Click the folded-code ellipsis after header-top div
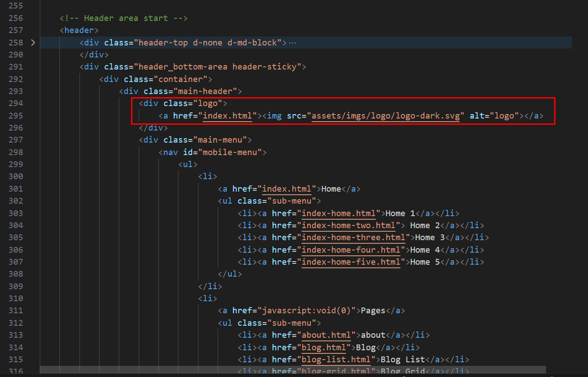The height and width of the screenshot is (377, 588). [292, 43]
